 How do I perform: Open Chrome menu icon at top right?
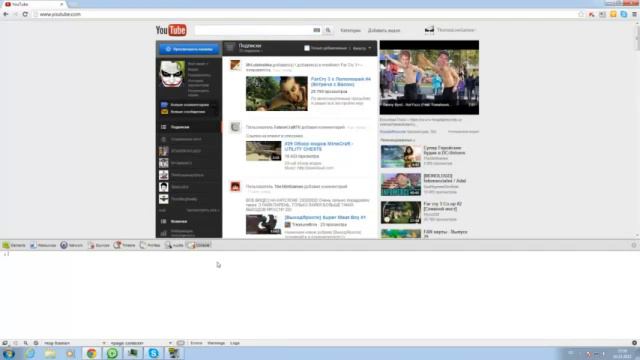634,14
